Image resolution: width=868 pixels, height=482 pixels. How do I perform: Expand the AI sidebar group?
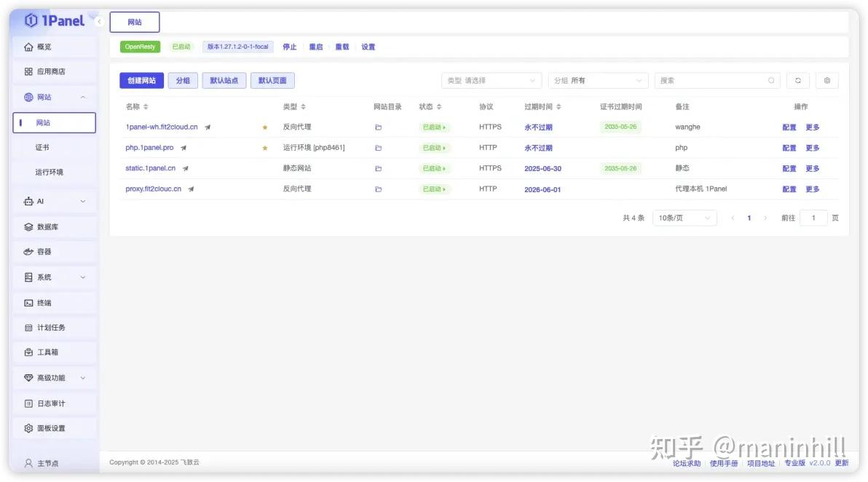pyautogui.click(x=54, y=202)
